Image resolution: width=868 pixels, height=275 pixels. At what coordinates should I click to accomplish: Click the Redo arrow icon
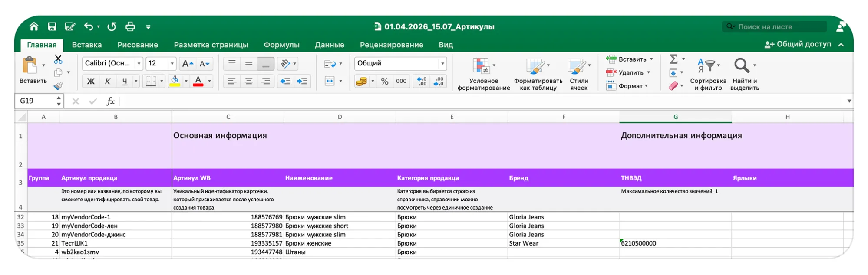112,26
